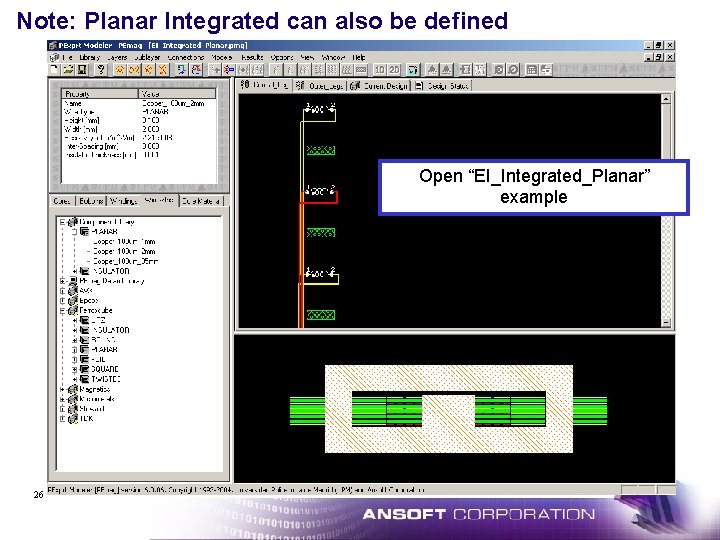The height and width of the screenshot is (540, 720).
Task: Collapse PLANAR under Component Library
Action: pos(74,232)
